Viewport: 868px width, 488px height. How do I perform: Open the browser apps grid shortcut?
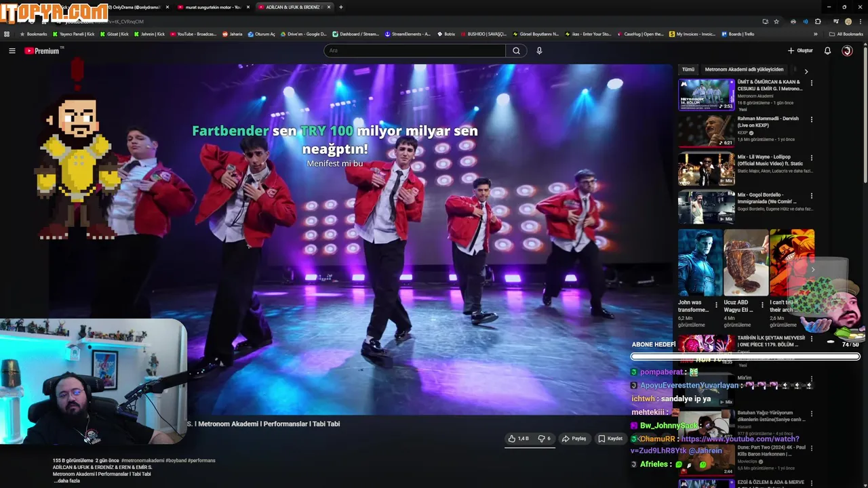(7, 34)
